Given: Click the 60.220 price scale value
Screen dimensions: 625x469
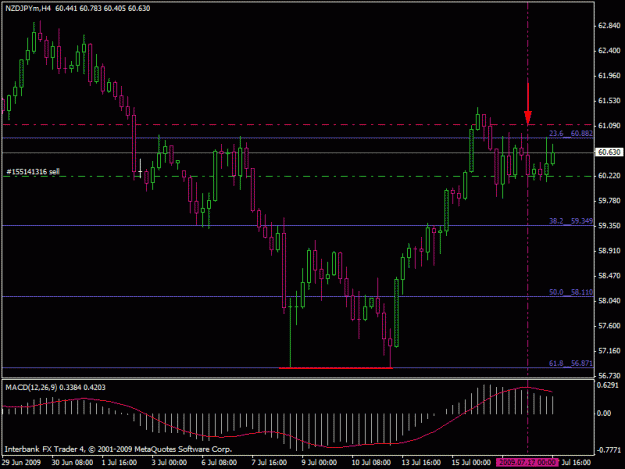Looking at the screenshot, I should (x=609, y=176).
